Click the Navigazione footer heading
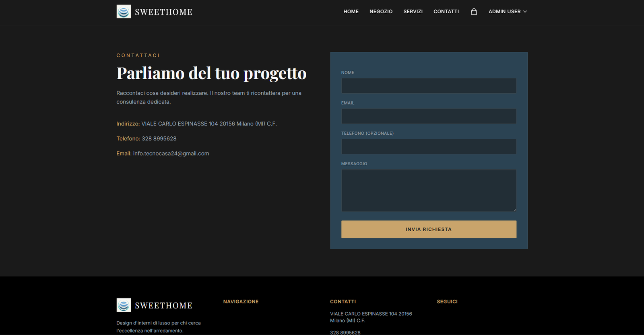This screenshot has height=335, width=644. [x=241, y=302]
